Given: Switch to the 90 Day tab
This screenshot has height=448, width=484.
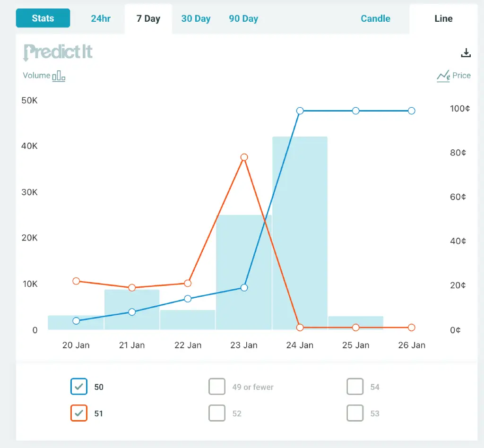Looking at the screenshot, I should [x=243, y=18].
